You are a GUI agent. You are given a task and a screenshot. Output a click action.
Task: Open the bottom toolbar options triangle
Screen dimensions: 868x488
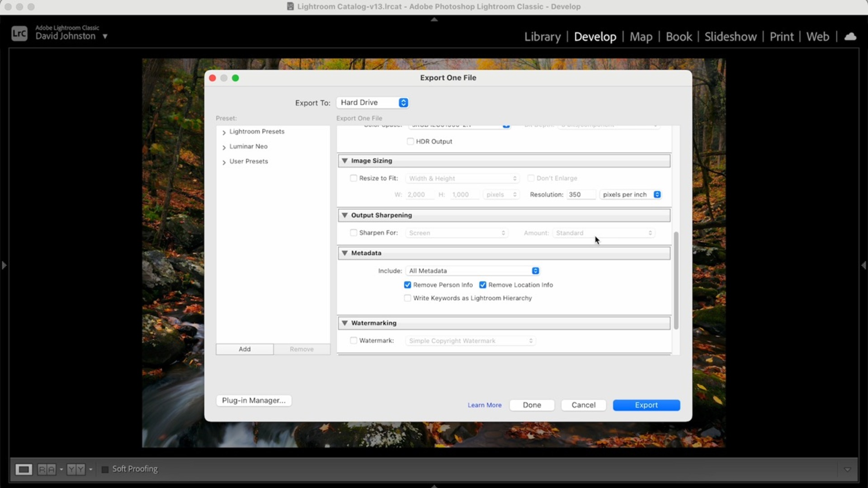click(847, 469)
